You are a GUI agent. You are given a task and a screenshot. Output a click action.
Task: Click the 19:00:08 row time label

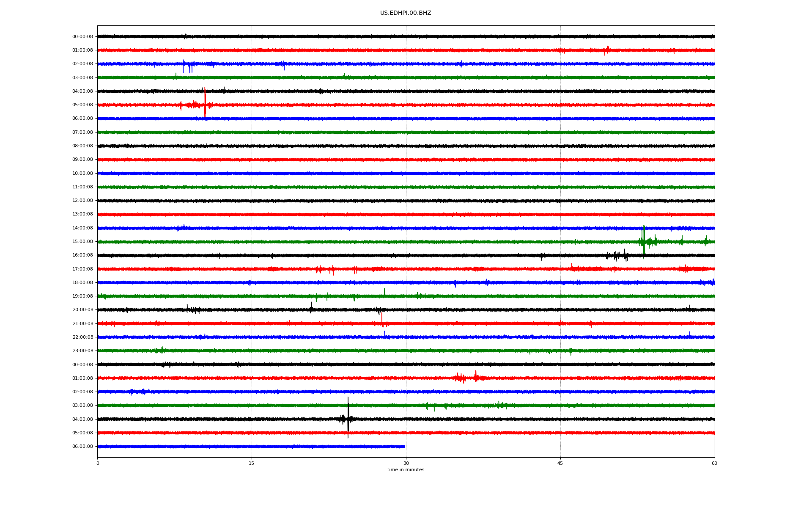coord(82,296)
